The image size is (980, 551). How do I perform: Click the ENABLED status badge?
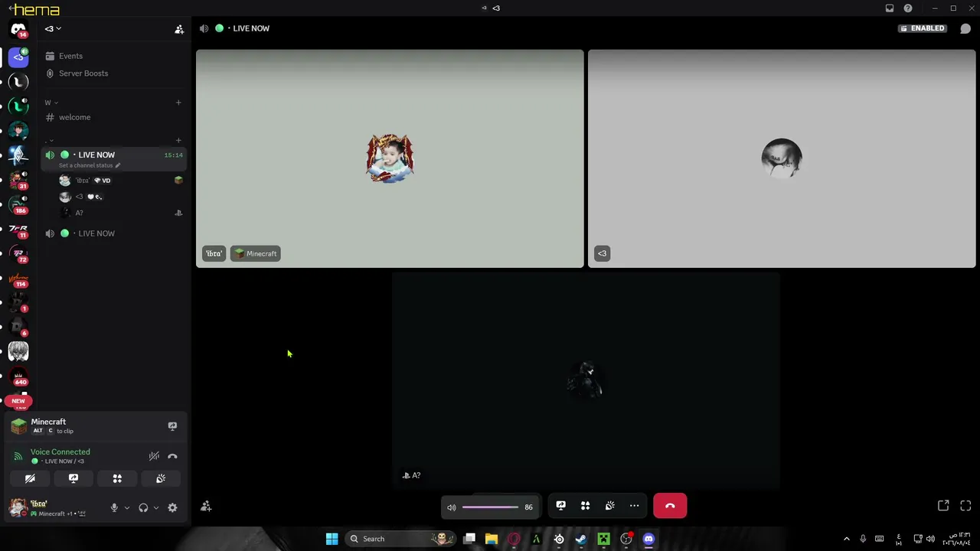[923, 28]
